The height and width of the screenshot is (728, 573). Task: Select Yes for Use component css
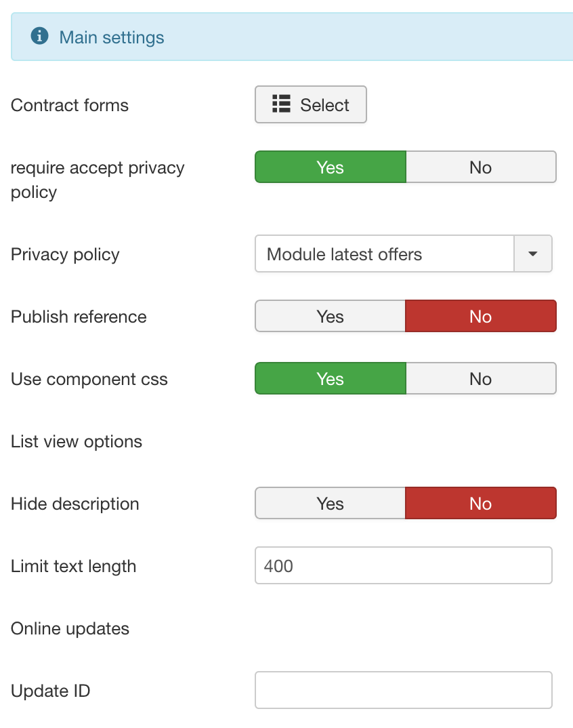331,378
